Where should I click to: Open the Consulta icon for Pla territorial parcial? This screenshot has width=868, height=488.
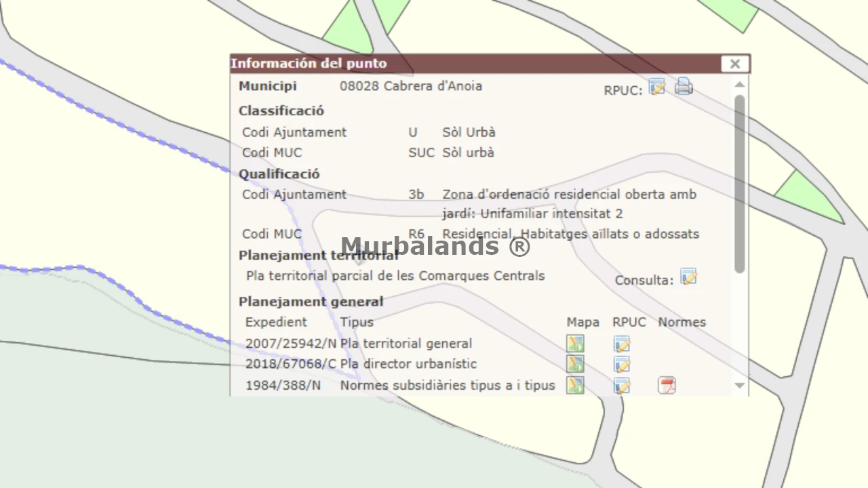(x=688, y=277)
